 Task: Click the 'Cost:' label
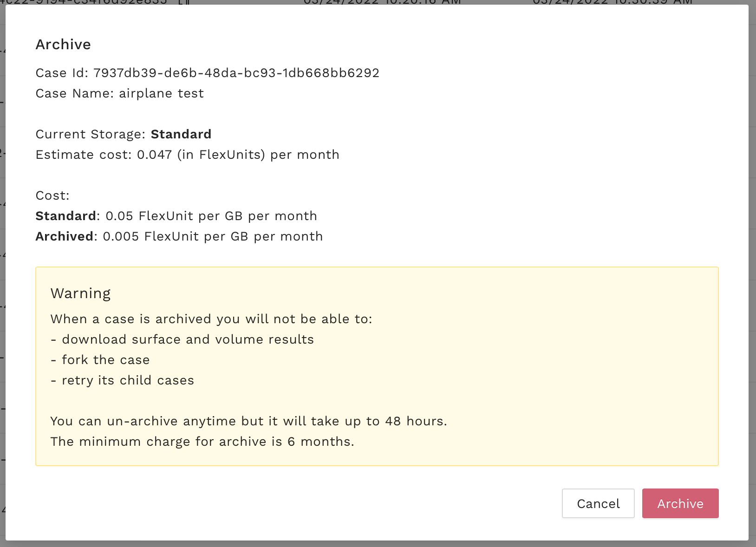[x=52, y=195]
